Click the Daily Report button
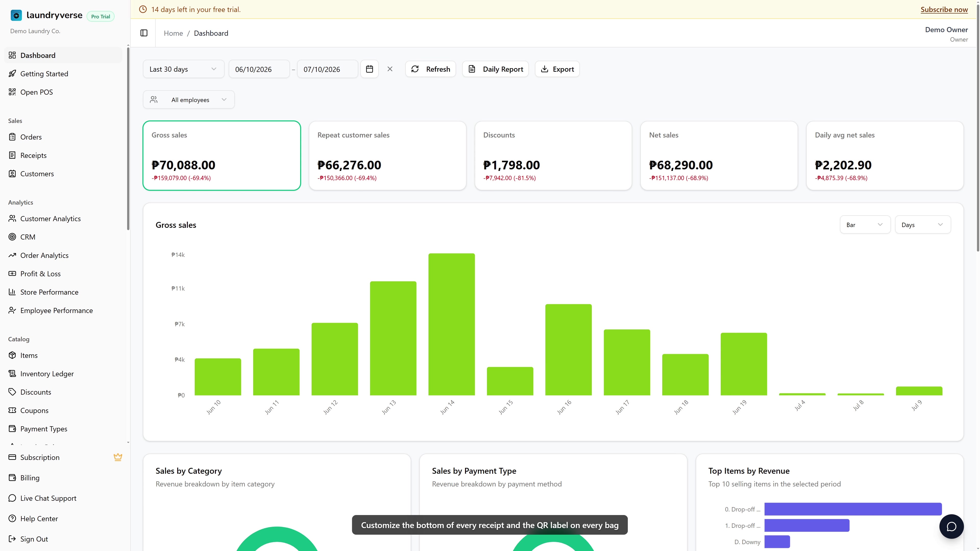The image size is (980, 551). point(495,69)
